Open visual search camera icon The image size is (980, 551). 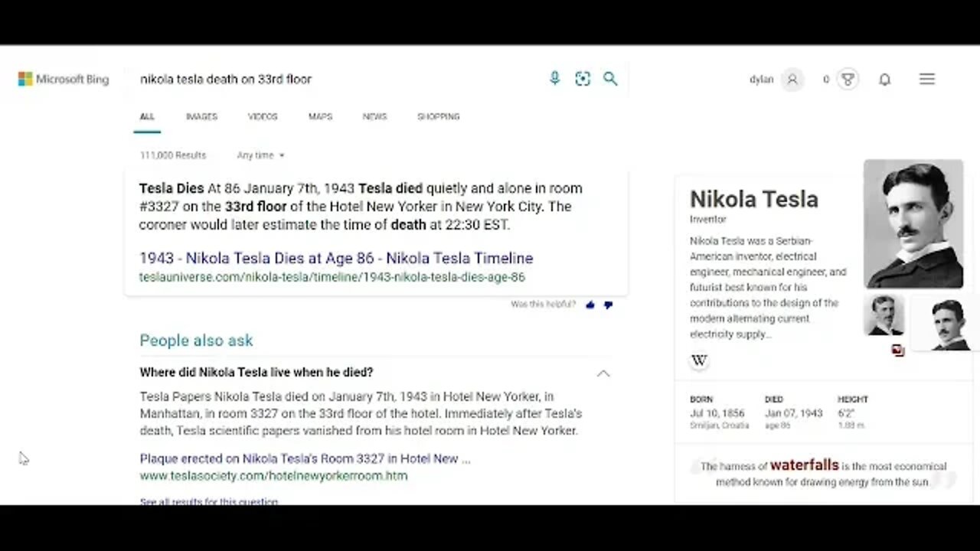[583, 79]
